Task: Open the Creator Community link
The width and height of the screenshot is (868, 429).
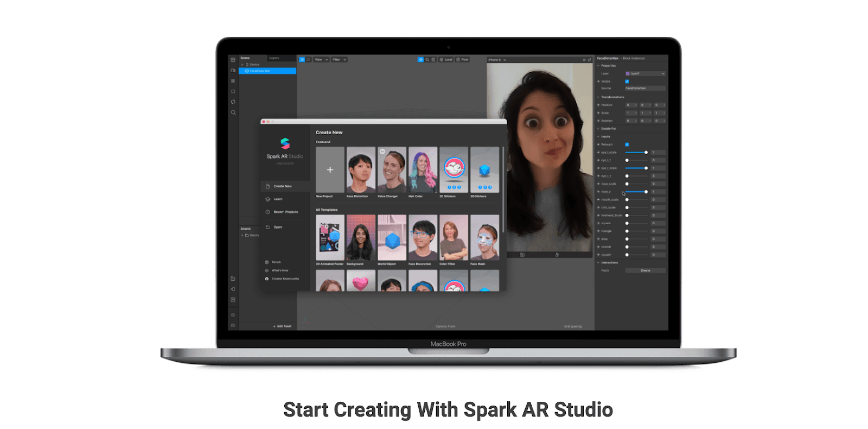Action: (285, 279)
